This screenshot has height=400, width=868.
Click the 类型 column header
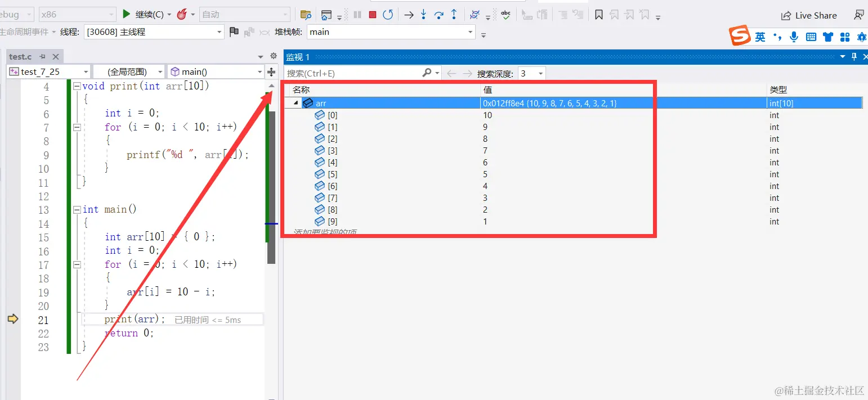[x=778, y=89]
